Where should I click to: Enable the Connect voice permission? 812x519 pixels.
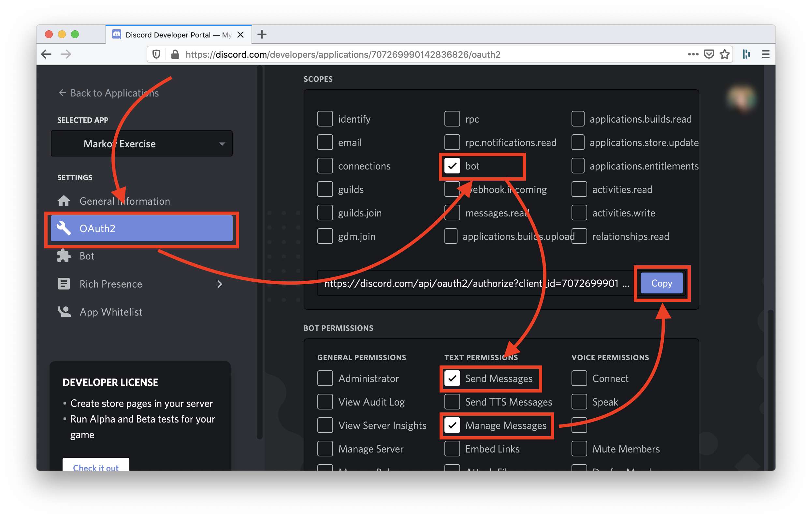[579, 378]
